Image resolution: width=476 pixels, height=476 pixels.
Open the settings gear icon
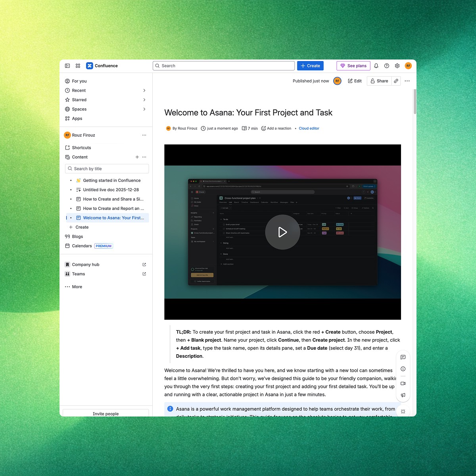(397, 66)
